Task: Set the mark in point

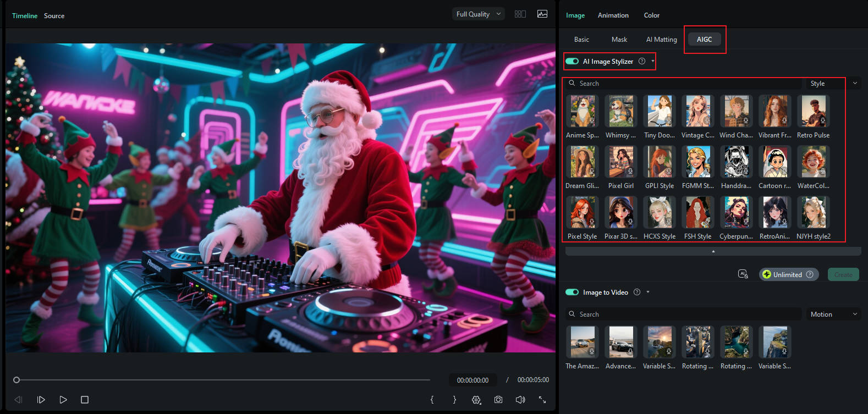Action: tap(432, 400)
